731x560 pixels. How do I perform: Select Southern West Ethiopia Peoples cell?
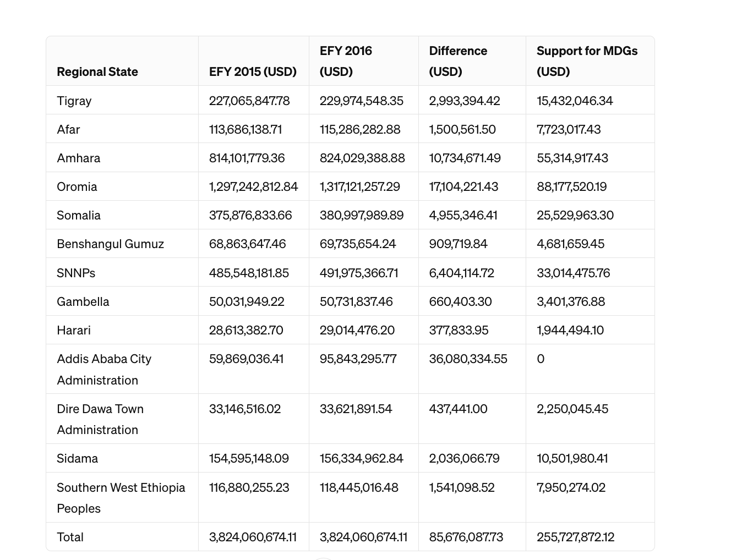click(121, 497)
